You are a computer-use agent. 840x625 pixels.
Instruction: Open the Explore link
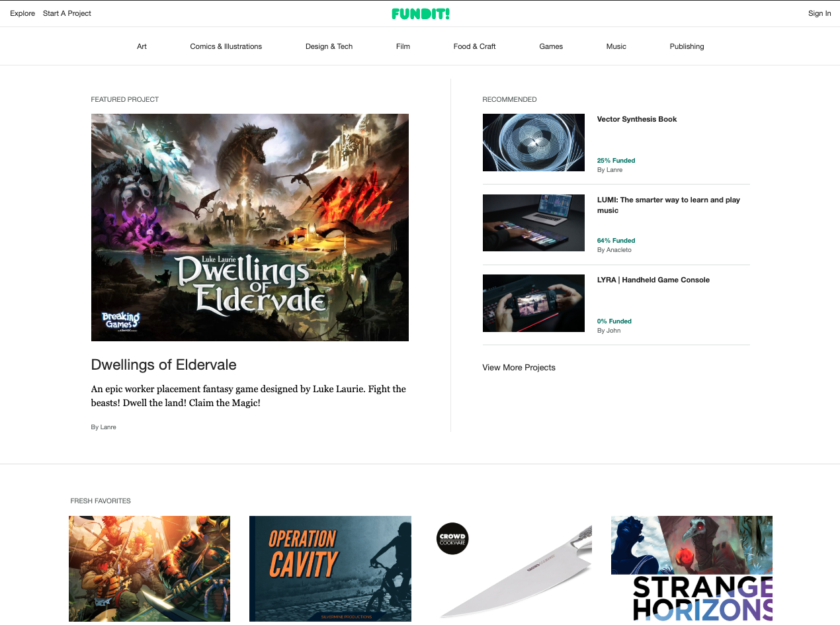22,13
